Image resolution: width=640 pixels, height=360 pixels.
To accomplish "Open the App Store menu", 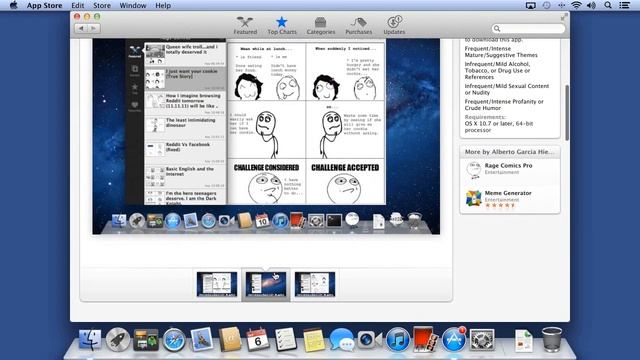I will click(x=44, y=5).
